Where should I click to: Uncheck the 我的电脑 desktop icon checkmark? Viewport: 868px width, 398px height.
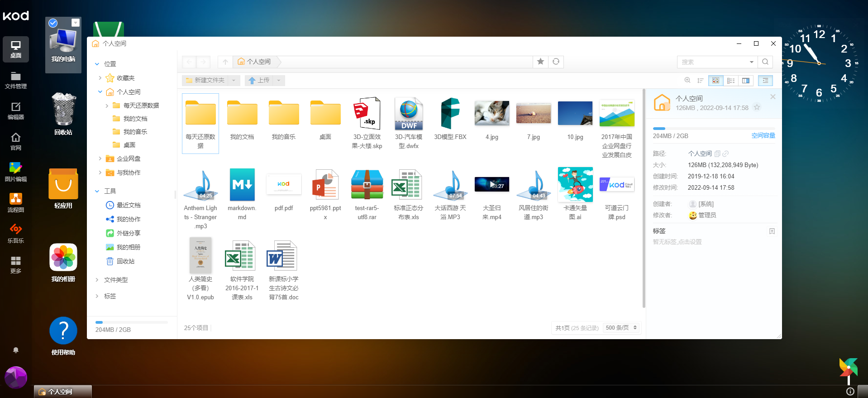coord(53,23)
